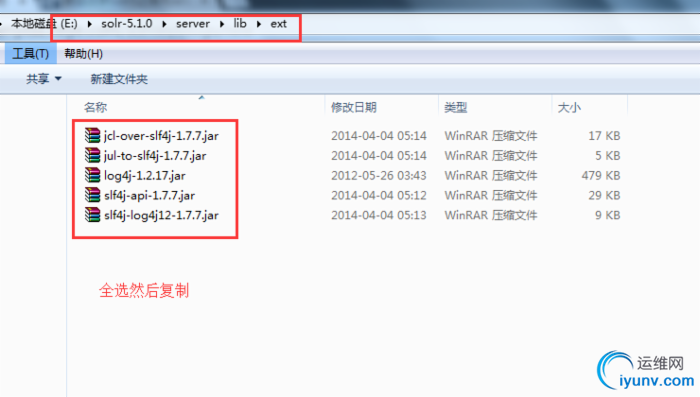
Task: Go to 本地磁盘 (E:) in address bar
Action: click(44, 24)
